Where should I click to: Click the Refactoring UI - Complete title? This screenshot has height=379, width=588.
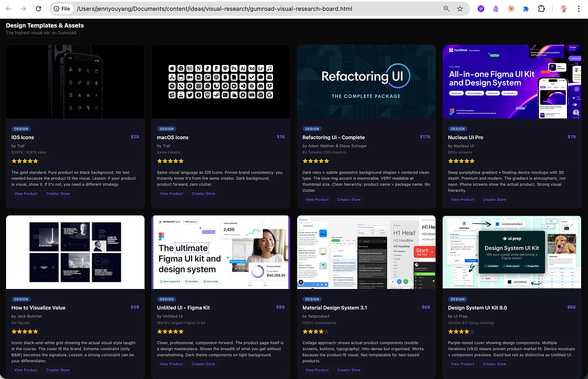334,137
